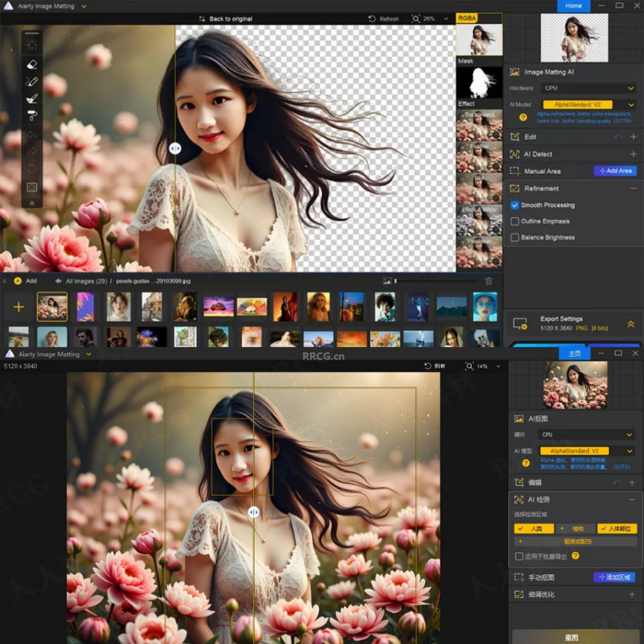
Task: Enable the Outline Emphasis checkbox
Action: pos(514,221)
